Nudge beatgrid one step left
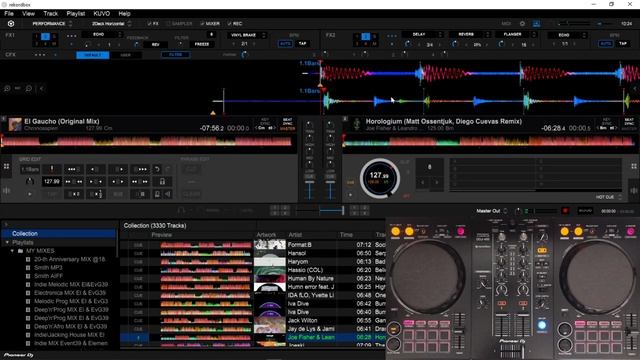The image size is (640, 360). click(x=96, y=169)
